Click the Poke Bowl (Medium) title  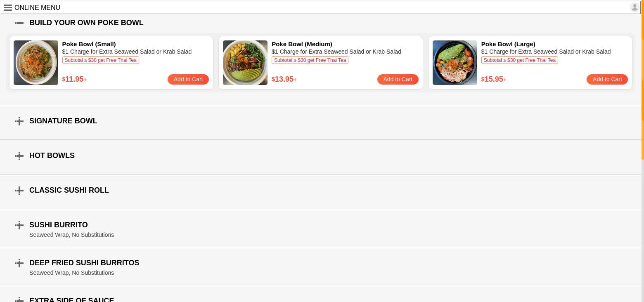pyautogui.click(x=302, y=44)
